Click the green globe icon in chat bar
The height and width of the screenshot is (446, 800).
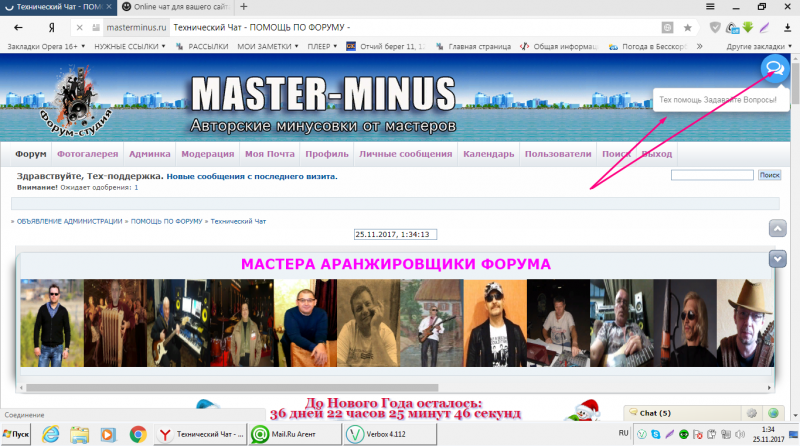(x=773, y=413)
